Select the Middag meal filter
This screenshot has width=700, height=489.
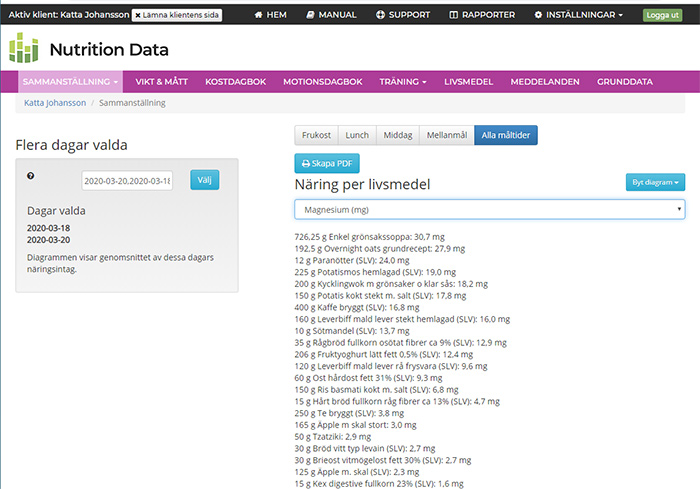pyautogui.click(x=397, y=135)
